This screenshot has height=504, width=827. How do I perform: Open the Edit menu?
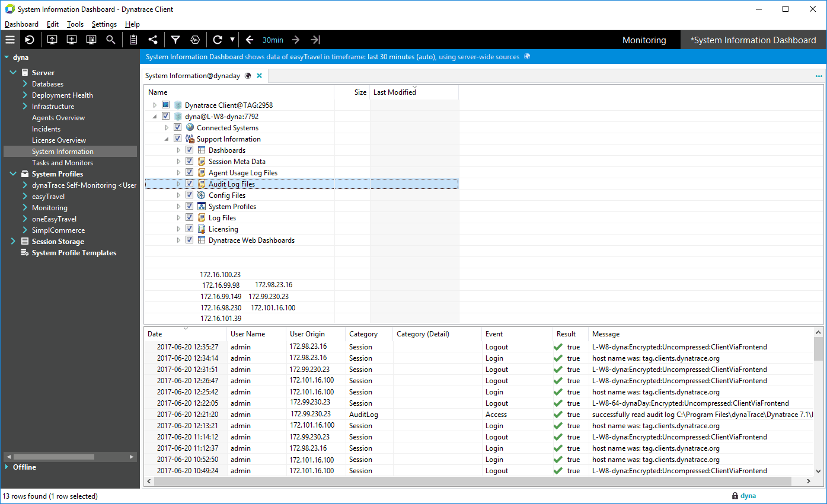coord(53,24)
